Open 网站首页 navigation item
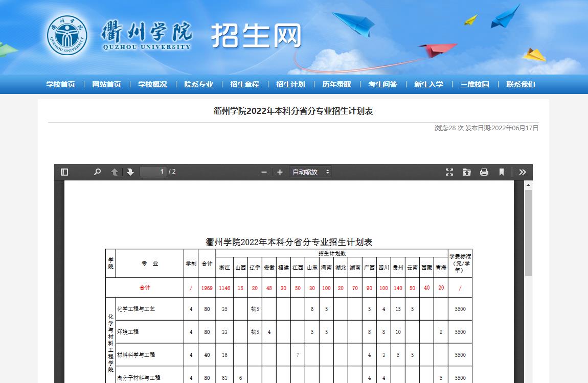588x383 pixels. point(106,84)
